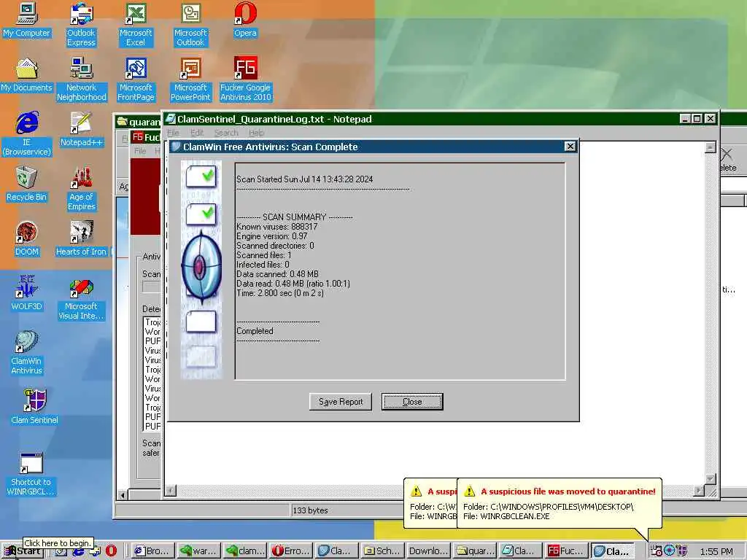
Task: Click Notepad vertical scrollbar up arrow
Action: pos(710,147)
